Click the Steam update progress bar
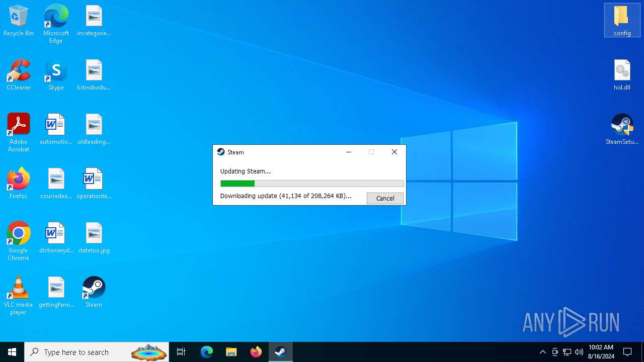 pyautogui.click(x=312, y=184)
